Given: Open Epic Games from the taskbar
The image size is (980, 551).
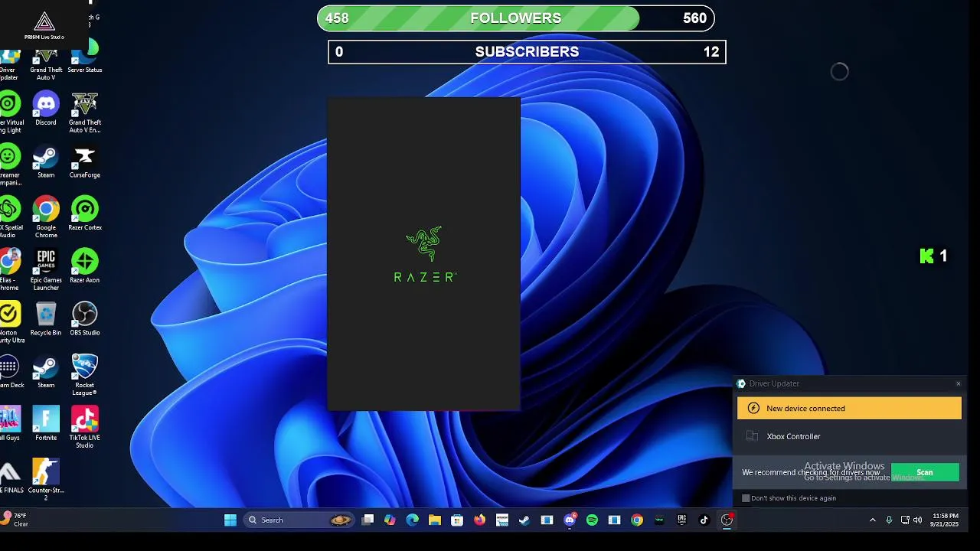Looking at the screenshot, I should click(x=681, y=520).
